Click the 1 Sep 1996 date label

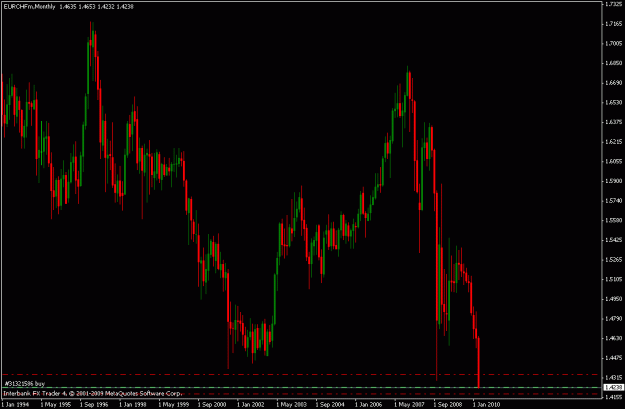coord(94,405)
